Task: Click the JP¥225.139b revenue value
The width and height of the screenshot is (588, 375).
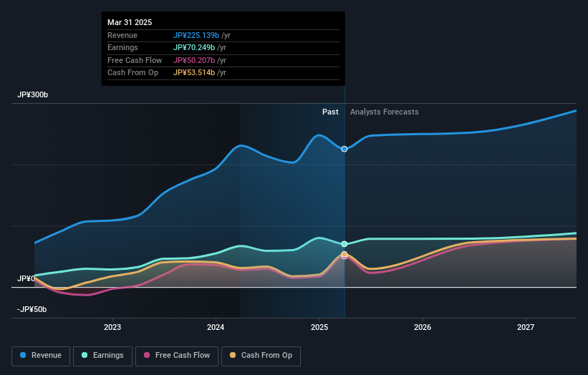Action: tap(196, 35)
